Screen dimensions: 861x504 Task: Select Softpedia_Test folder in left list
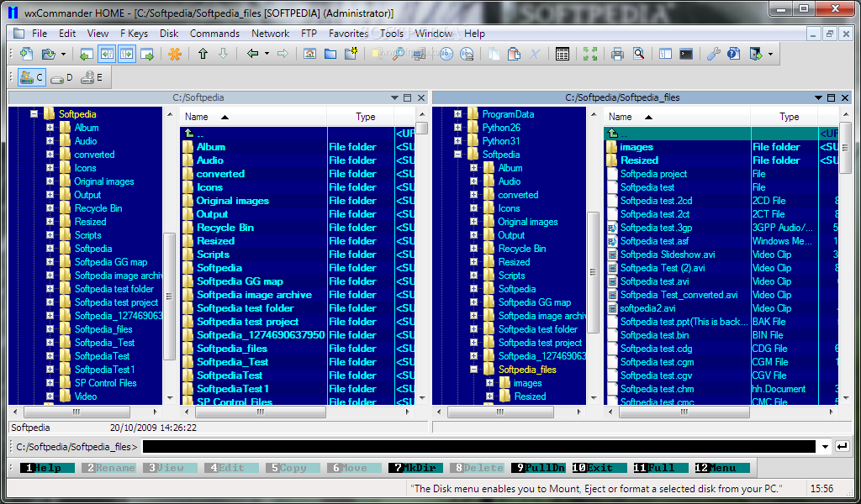click(x=233, y=362)
